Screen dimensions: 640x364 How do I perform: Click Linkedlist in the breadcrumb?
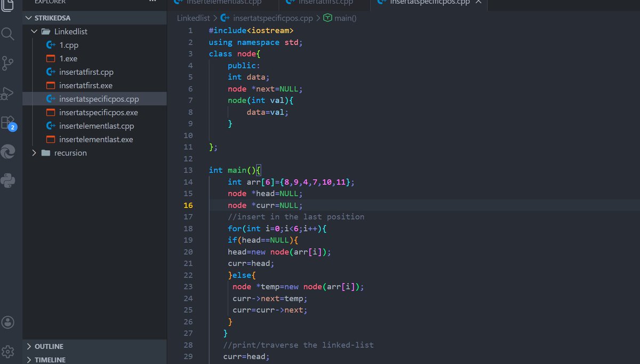tap(194, 18)
